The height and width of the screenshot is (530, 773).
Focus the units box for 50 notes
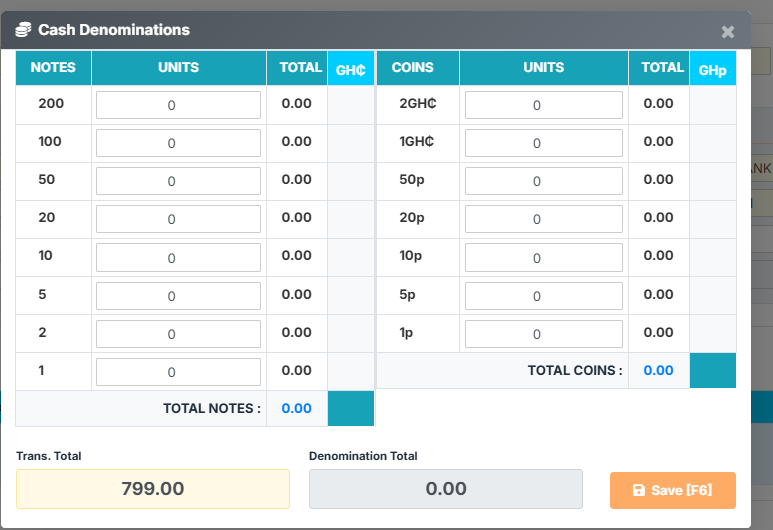(178, 181)
